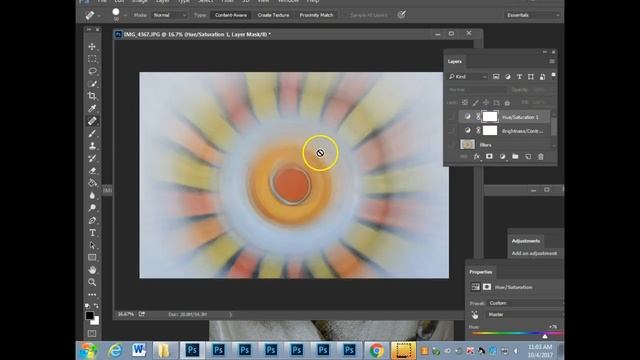Toggle filter for adjustment layers

[508, 77]
